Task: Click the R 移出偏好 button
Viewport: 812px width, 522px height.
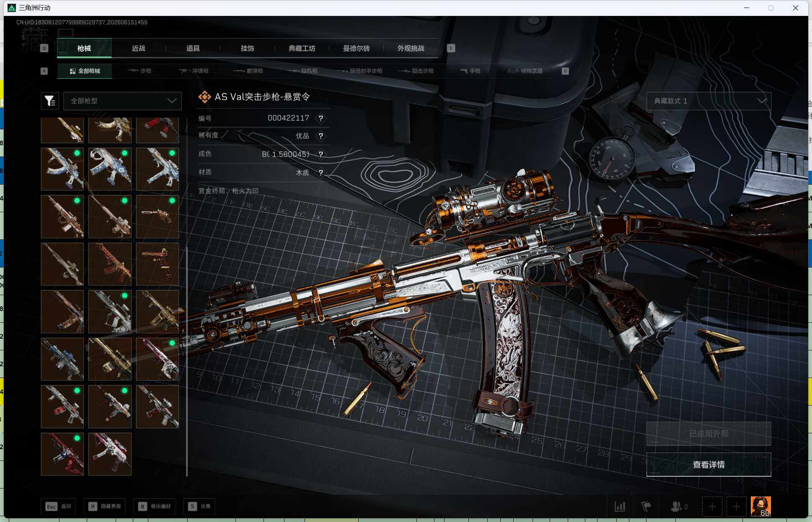Action: [155, 507]
